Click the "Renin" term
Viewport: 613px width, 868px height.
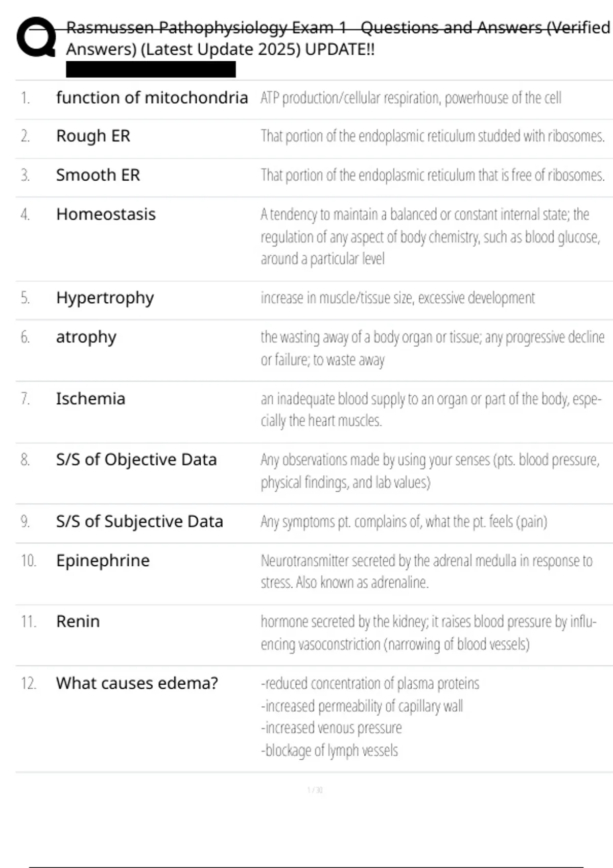[x=78, y=621]
